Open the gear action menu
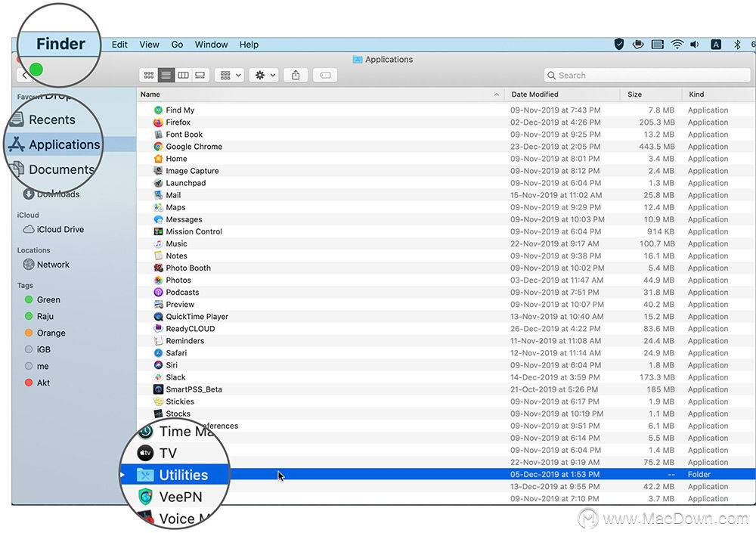The height and width of the screenshot is (533, 756). point(264,76)
